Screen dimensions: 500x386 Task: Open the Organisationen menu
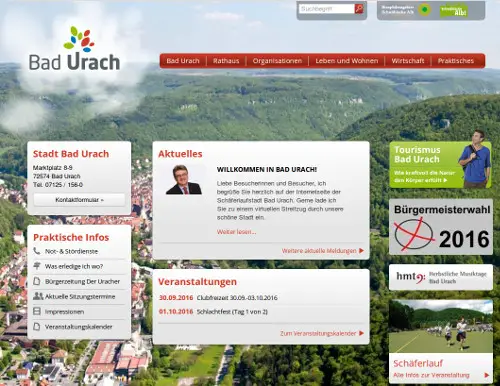pos(277,61)
